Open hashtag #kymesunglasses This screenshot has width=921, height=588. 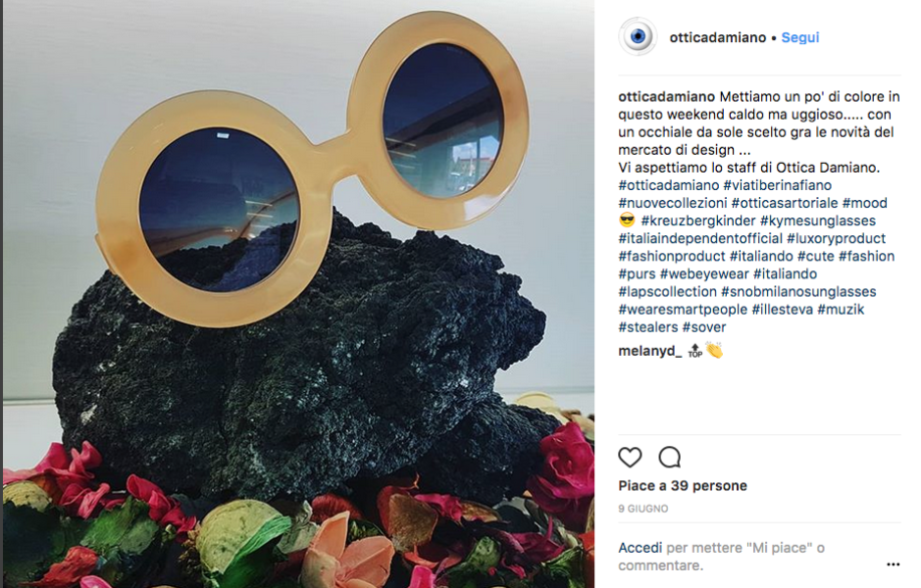point(818,220)
